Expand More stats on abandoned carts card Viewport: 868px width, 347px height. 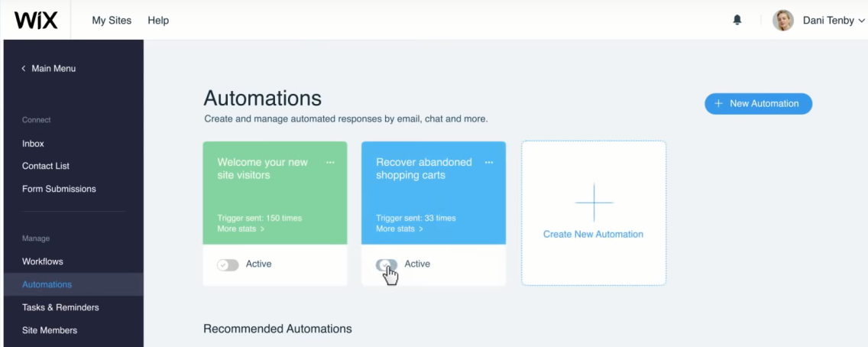point(399,229)
